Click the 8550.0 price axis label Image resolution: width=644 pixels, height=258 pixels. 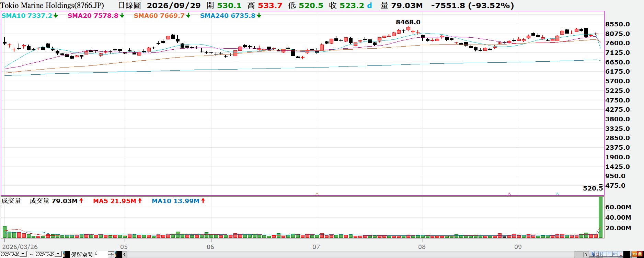(x=618, y=24)
